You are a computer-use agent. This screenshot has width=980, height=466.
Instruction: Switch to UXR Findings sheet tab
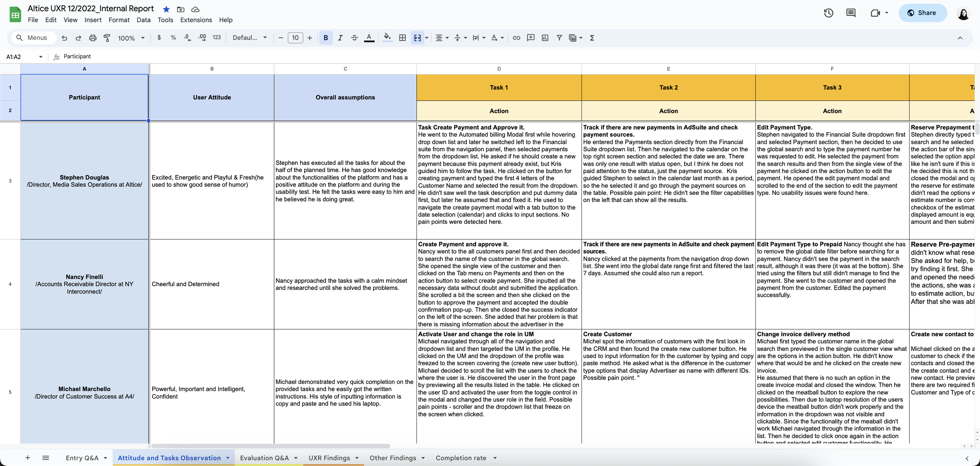(329, 458)
